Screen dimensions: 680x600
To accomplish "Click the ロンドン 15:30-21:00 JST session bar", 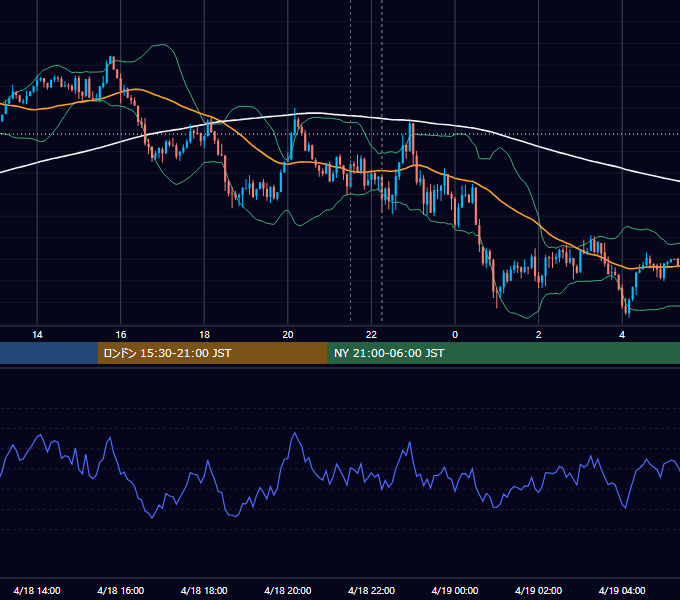I will pyautogui.click(x=212, y=353).
